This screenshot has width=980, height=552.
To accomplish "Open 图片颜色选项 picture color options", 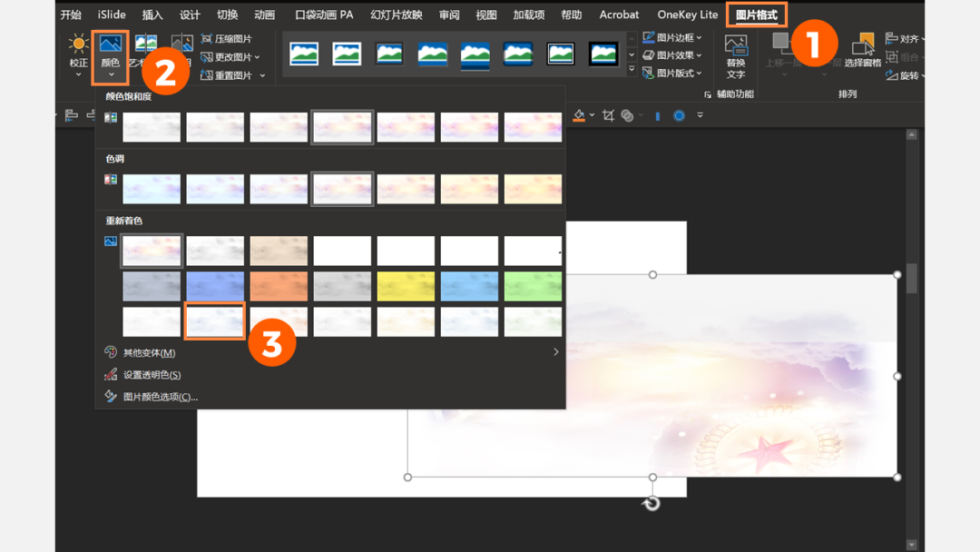I will [x=160, y=397].
